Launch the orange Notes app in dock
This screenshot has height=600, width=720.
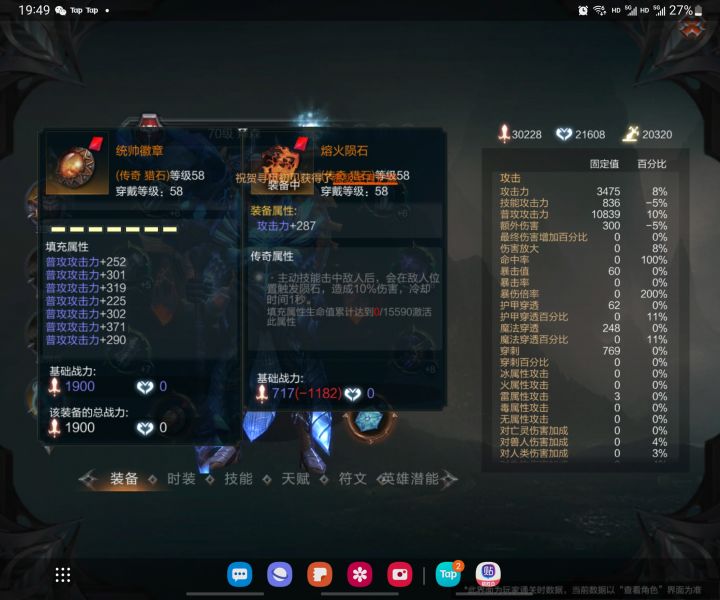[x=320, y=574]
